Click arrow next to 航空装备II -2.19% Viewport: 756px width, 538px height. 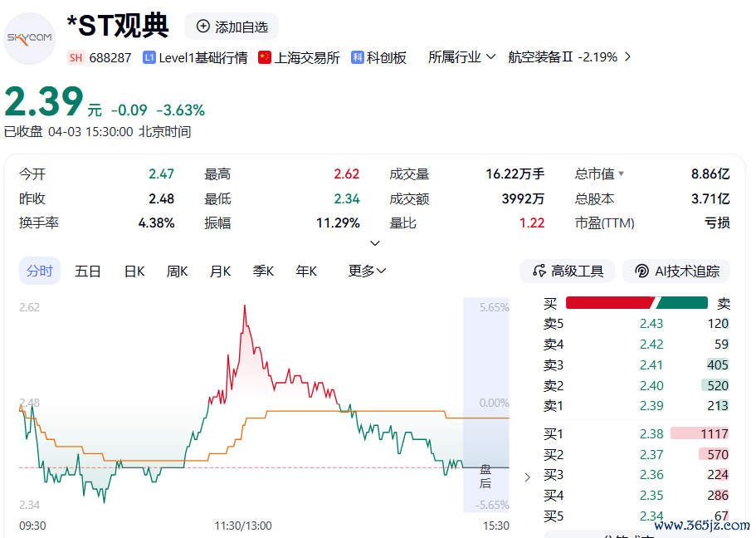tap(627, 57)
